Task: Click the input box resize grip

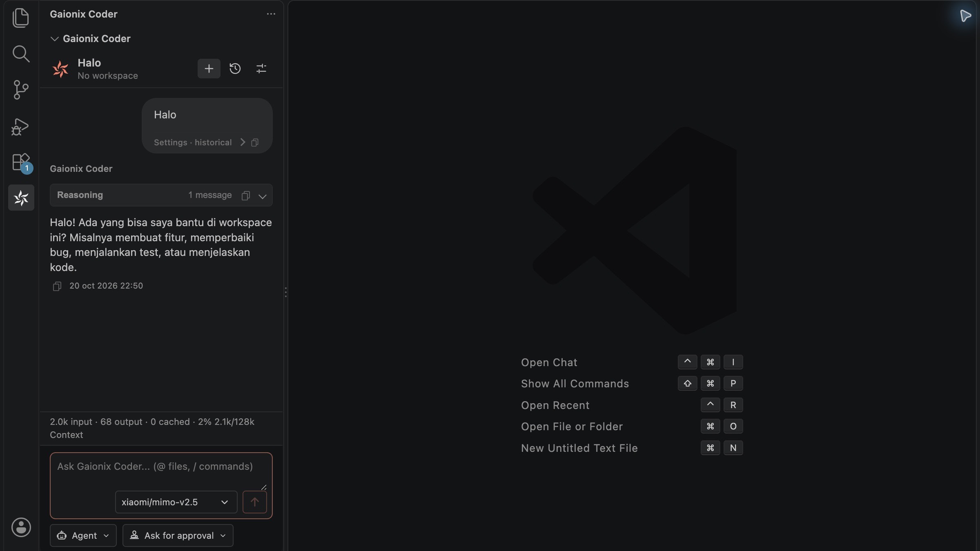Action: coord(264,487)
